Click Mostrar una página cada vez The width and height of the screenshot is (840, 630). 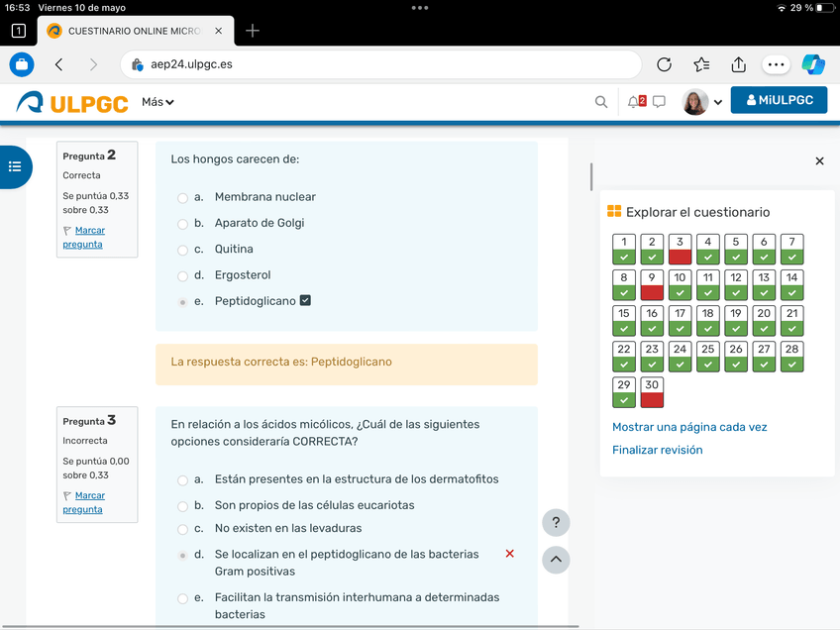[x=689, y=427]
